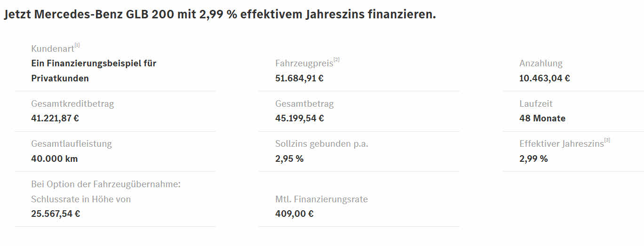Click the vehicle price value 51.684,91 €
Image resolution: width=644 pixels, height=246 pixels.
[299, 78]
